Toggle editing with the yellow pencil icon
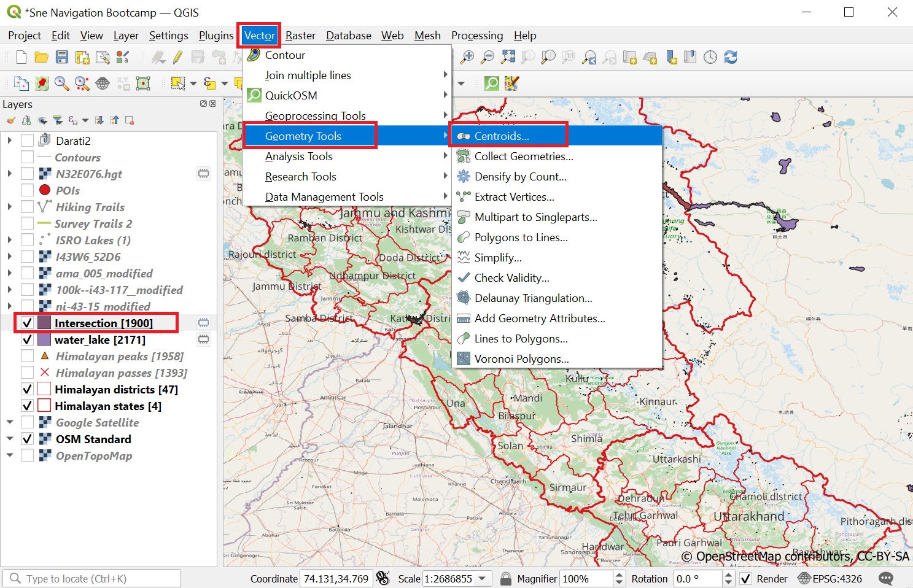 (x=178, y=58)
